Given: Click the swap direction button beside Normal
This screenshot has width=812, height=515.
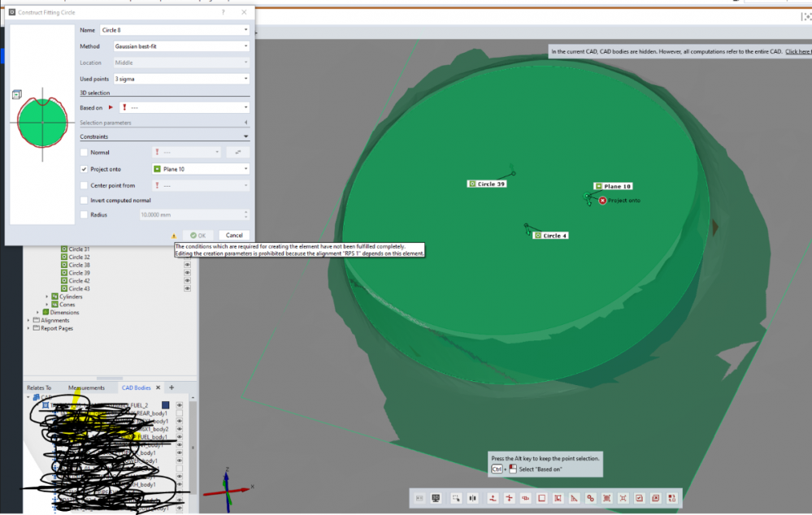Looking at the screenshot, I should [239, 152].
